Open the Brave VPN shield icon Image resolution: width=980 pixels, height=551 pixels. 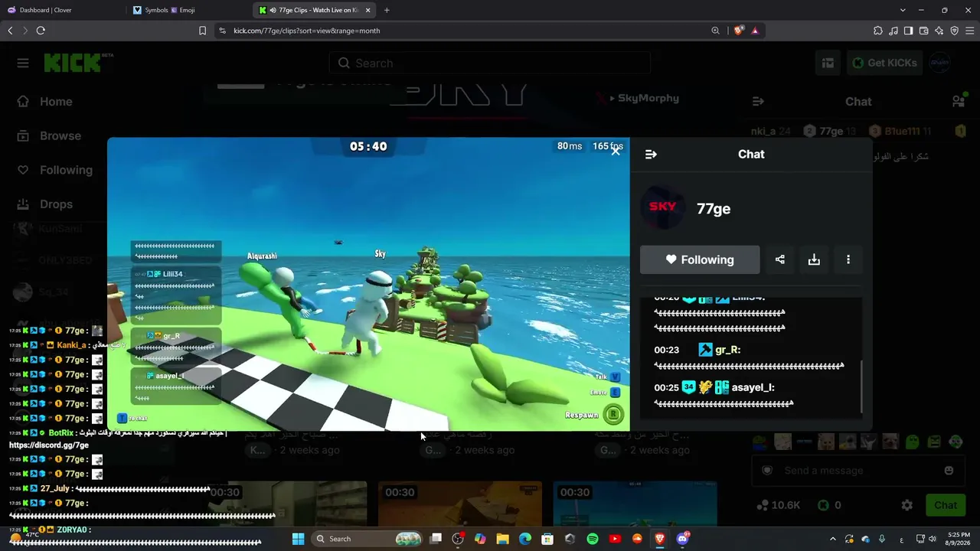click(x=954, y=31)
